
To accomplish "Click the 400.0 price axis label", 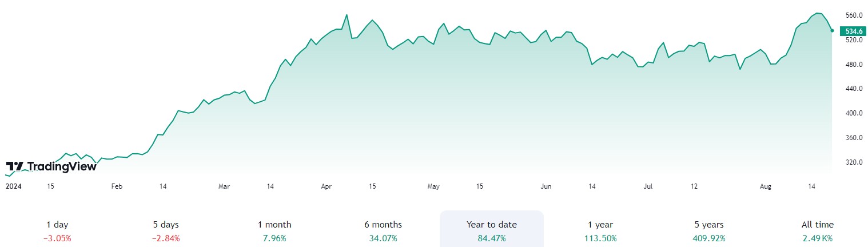I will click(853, 113).
